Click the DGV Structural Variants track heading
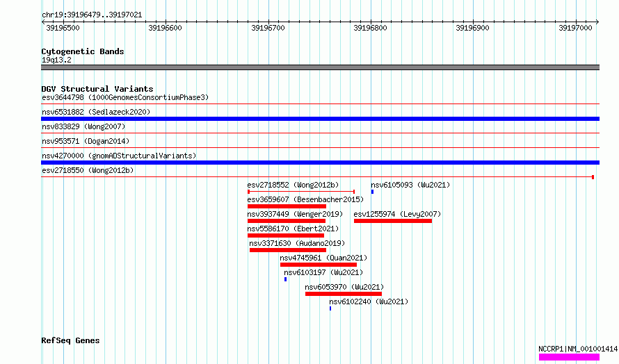The width and height of the screenshot is (619, 364). point(97,89)
